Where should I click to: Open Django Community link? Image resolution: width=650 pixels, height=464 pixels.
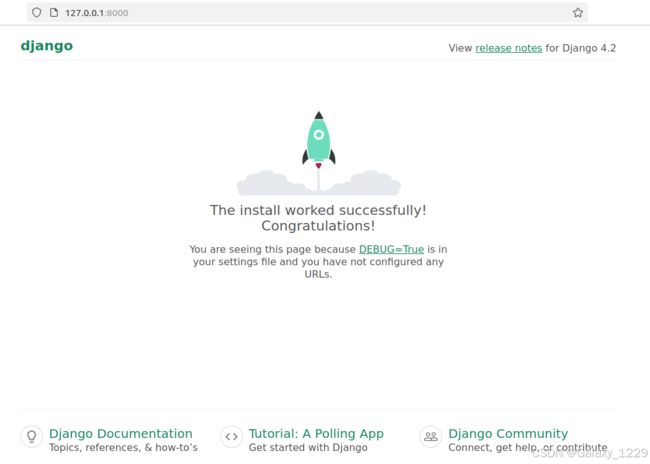[x=508, y=433]
